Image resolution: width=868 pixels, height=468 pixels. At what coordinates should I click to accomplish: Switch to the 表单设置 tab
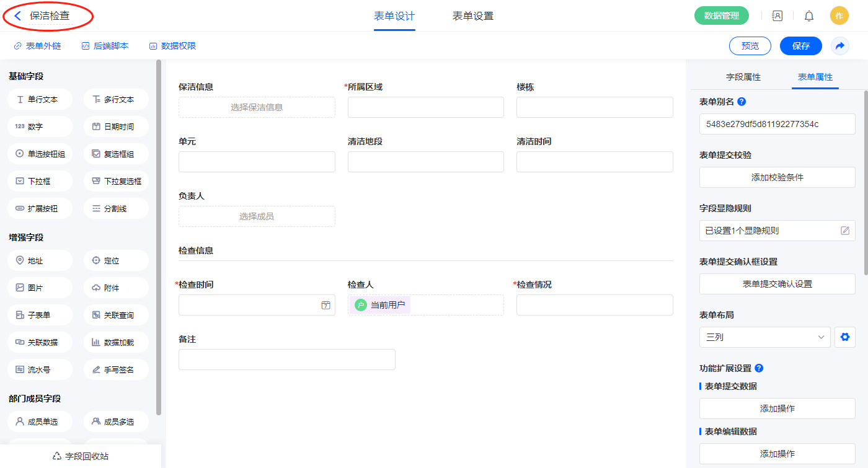pos(472,16)
